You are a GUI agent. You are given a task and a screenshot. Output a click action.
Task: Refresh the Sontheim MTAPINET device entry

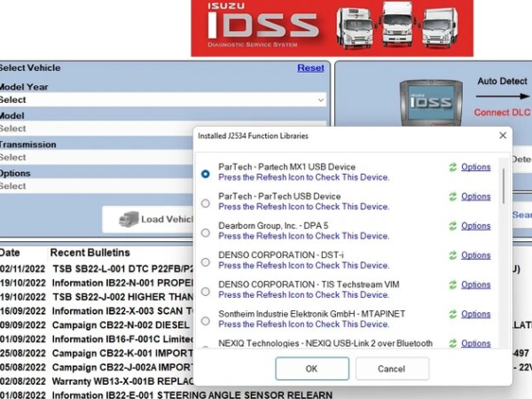(x=452, y=314)
